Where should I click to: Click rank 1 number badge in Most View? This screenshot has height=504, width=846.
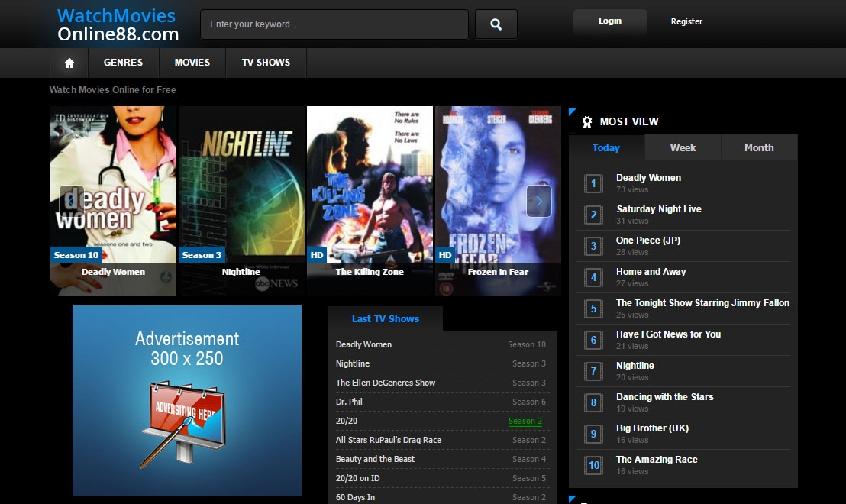[593, 183]
